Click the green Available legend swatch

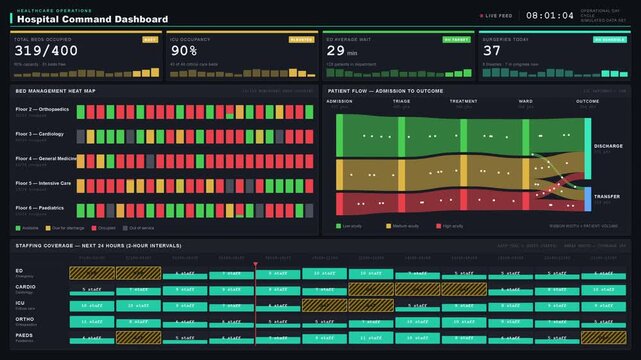(18, 228)
